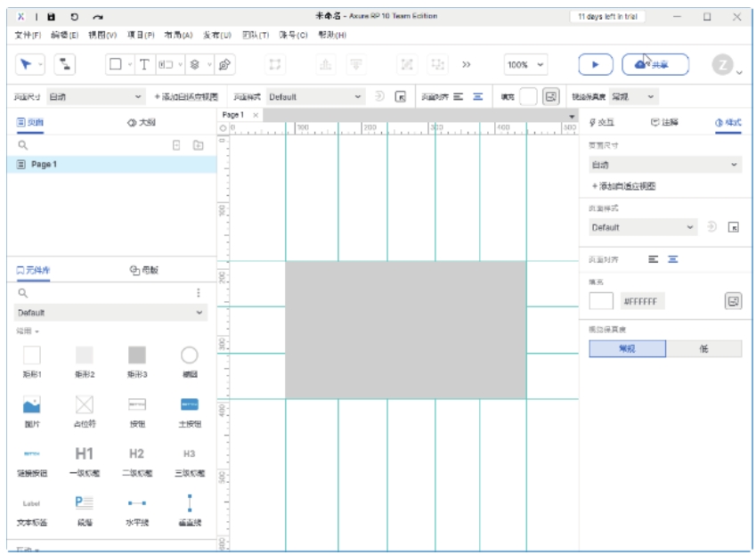Switch to the 交互 interactions tab
Viewport: 756px width, 555px height.
(x=602, y=122)
